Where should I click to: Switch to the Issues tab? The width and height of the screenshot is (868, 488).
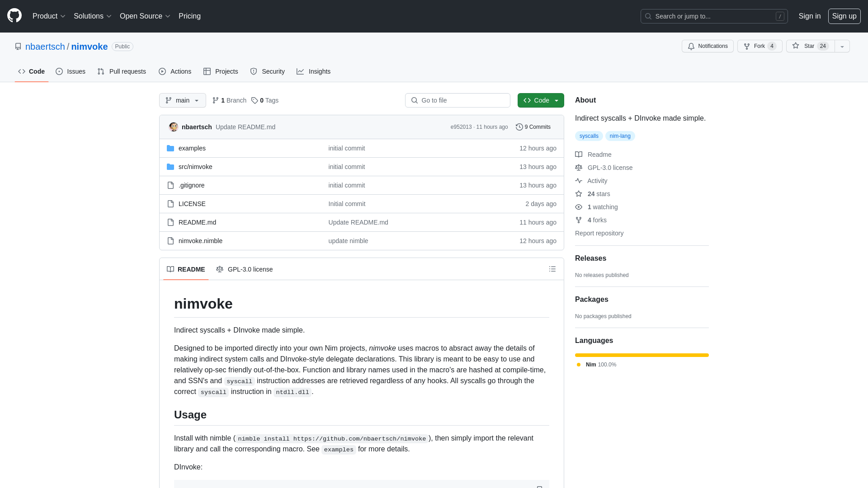pos(71,71)
